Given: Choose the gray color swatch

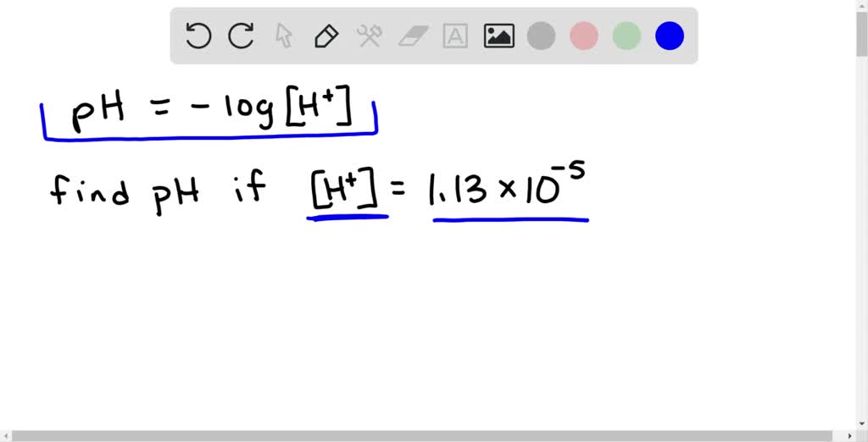Looking at the screenshot, I should [x=541, y=36].
